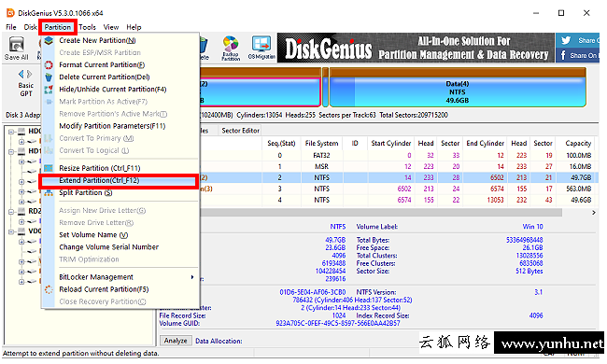Collapse the HD0 disk tree node

tap(11, 132)
